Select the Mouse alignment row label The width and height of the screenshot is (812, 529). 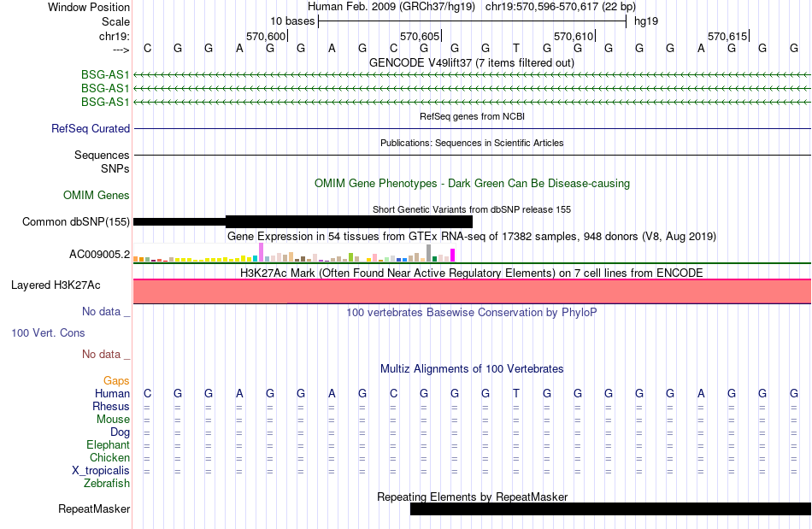[113, 420]
